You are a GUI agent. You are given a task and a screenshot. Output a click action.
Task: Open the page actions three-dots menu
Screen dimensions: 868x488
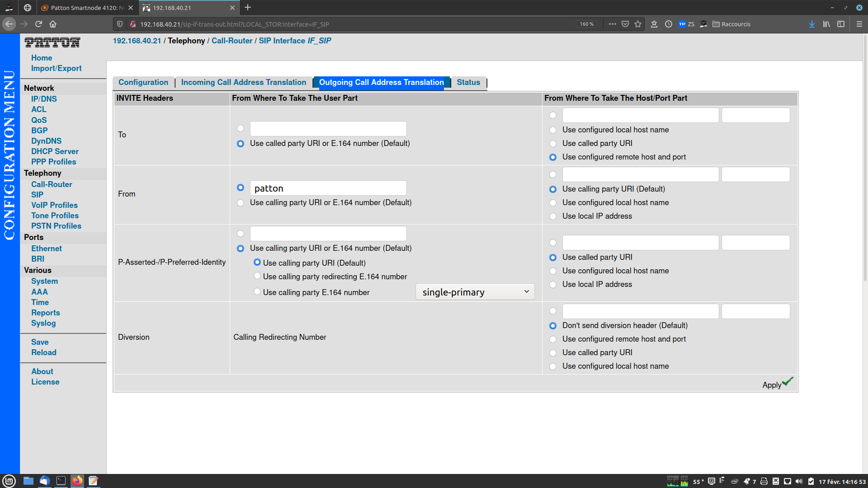[612, 24]
